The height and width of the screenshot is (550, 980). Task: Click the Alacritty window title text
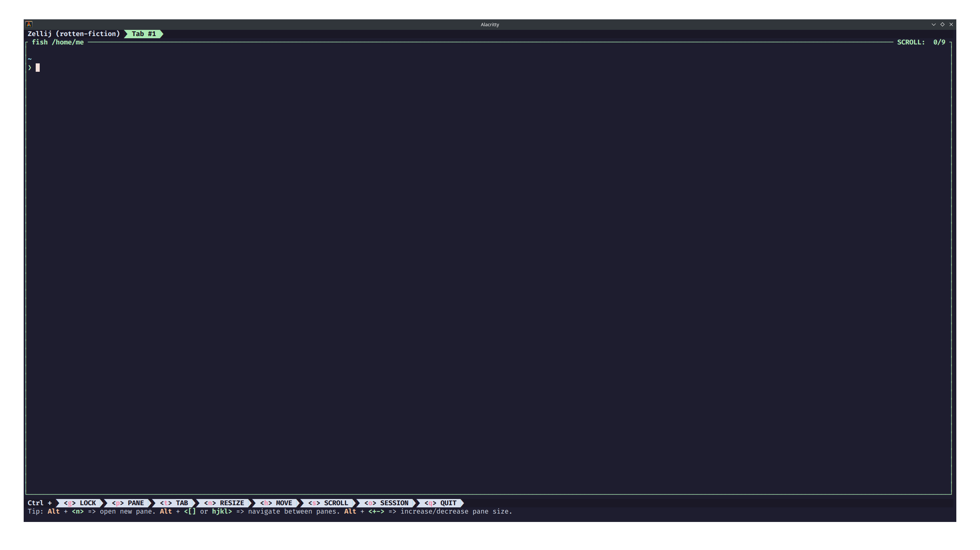click(490, 24)
